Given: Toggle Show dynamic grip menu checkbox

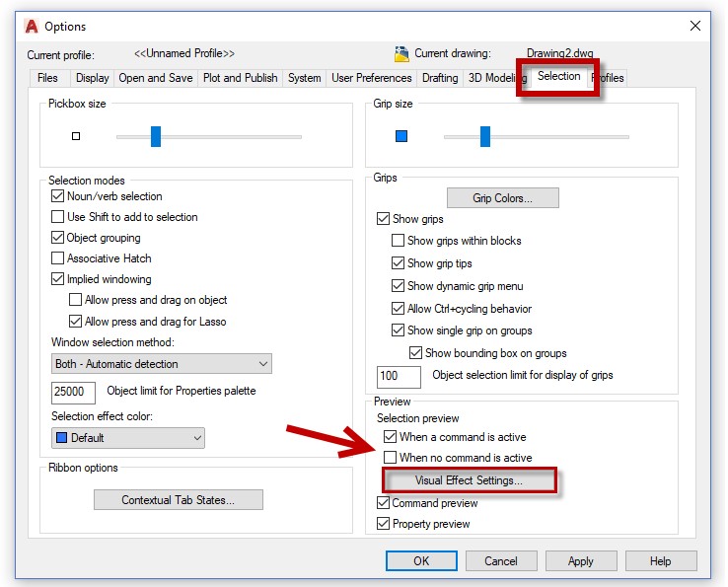Looking at the screenshot, I should tap(398, 285).
